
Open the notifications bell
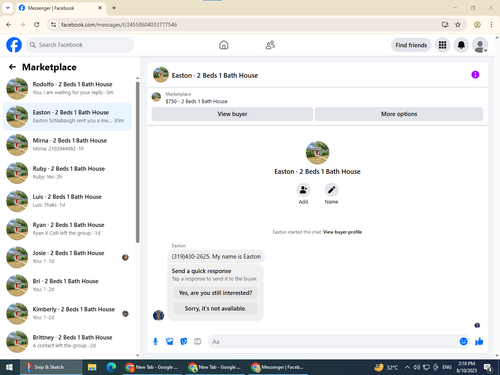(461, 45)
